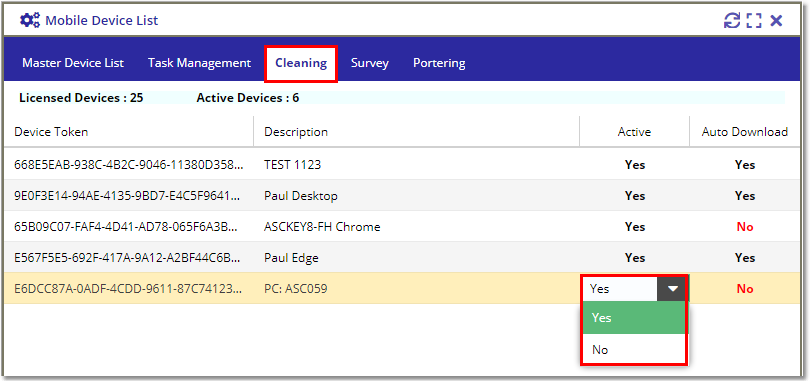Close the Mobile Device List window

click(776, 21)
